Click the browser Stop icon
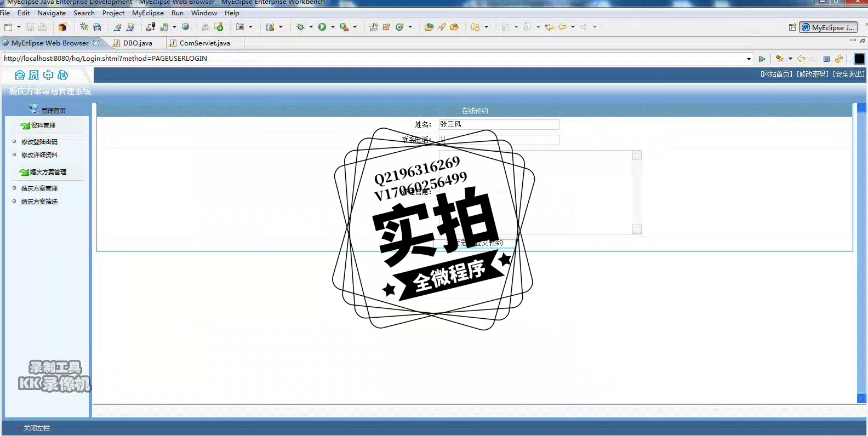868x436 pixels. click(826, 59)
